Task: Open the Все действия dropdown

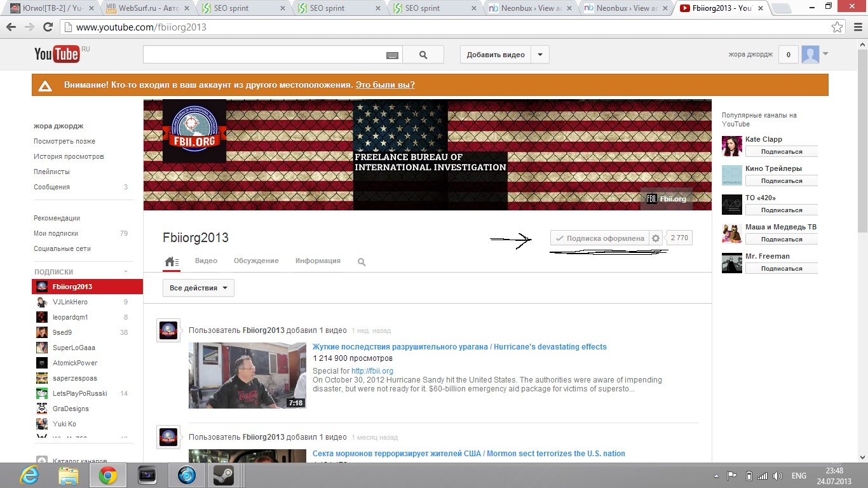Action: [198, 288]
